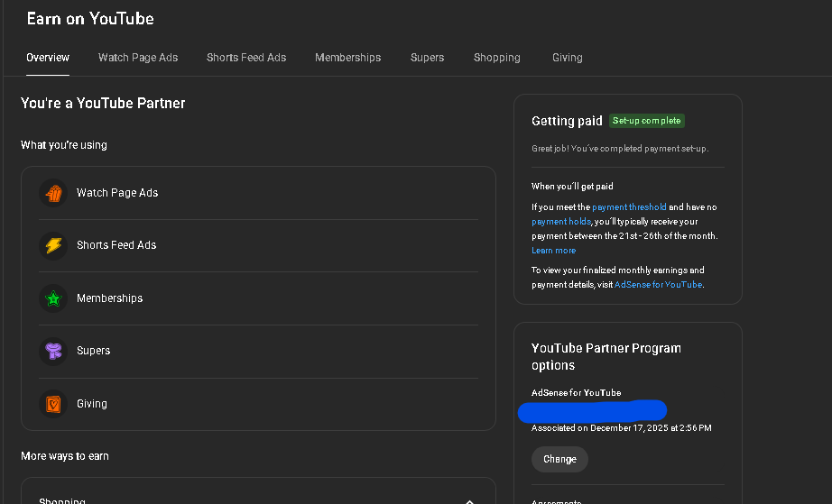Select the Giving row label

coord(92,404)
